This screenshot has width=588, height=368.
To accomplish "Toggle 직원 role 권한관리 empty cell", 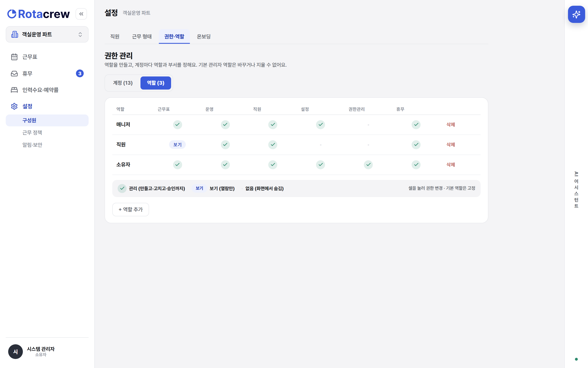I will pyautogui.click(x=368, y=145).
